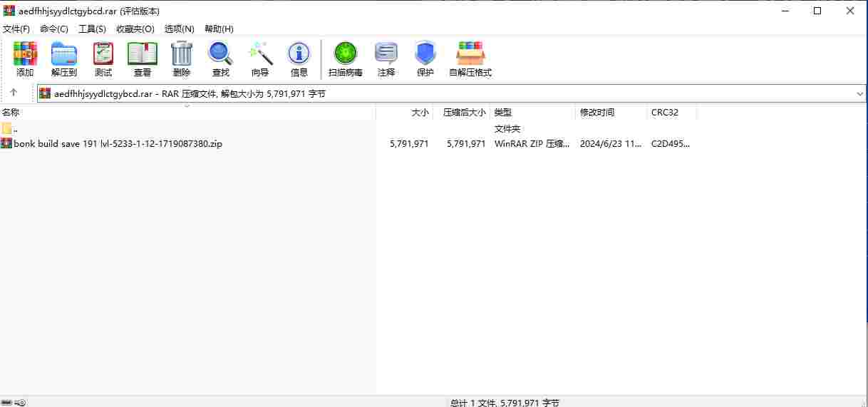Viewport: 868px width, 407px height.
Task: Minimize the WinRAR window
Action: [785, 11]
